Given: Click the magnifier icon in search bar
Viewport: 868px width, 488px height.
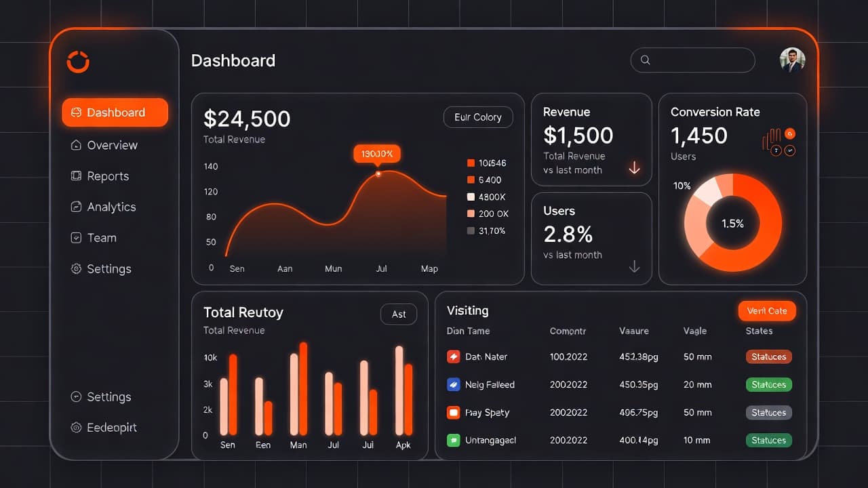Looking at the screenshot, I should [x=646, y=60].
